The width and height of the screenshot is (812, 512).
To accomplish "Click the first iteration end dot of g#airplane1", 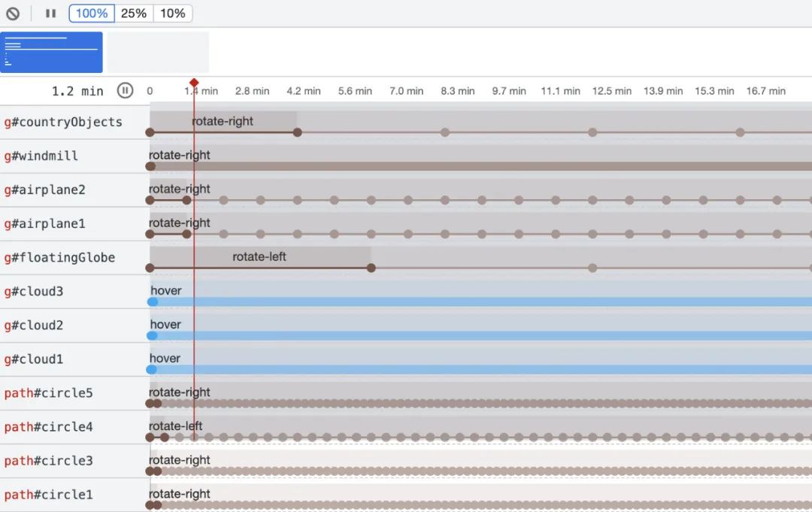I will pyautogui.click(x=187, y=234).
